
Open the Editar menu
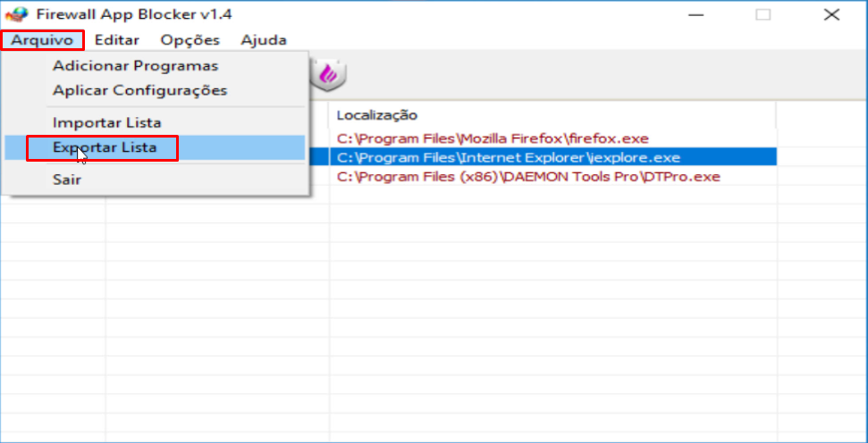tap(117, 40)
